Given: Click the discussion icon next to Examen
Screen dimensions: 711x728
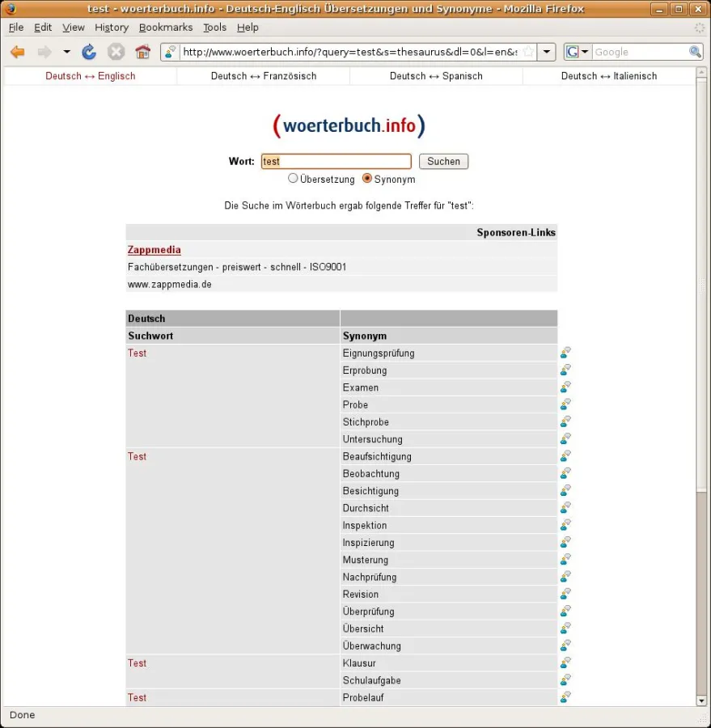Looking at the screenshot, I should pyautogui.click(x=565, y=387).
